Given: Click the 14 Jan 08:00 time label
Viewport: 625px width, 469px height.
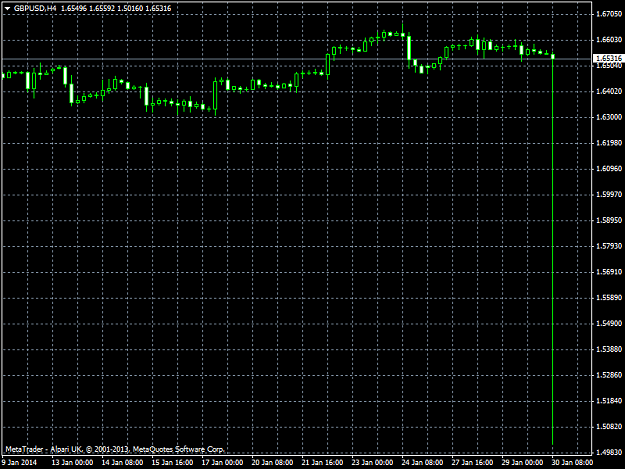Looking at the screenshot, I should tap(122, 462).
